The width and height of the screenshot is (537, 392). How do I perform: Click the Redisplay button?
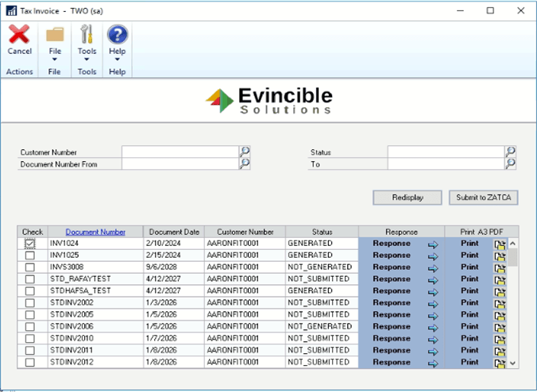[408, 198]
